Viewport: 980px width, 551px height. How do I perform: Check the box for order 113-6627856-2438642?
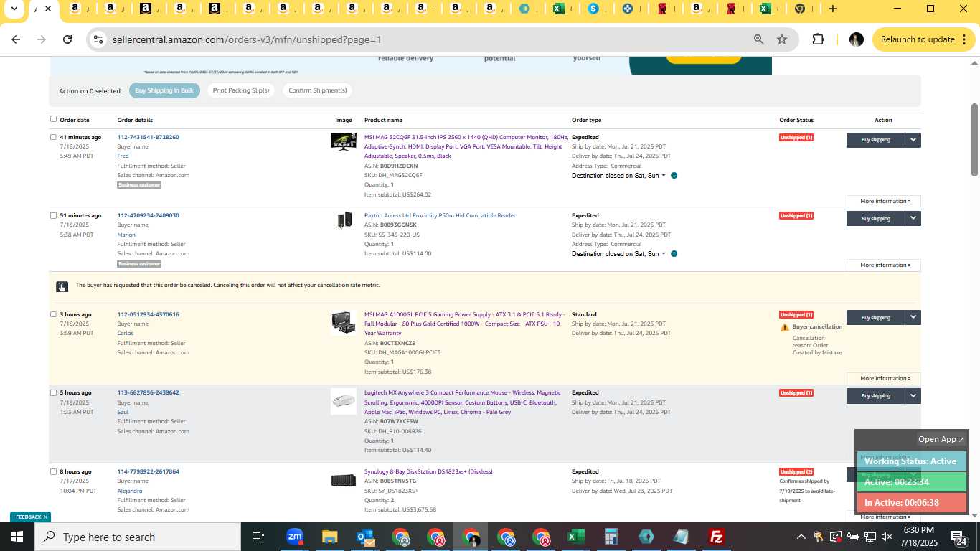[x=53, y=392]
